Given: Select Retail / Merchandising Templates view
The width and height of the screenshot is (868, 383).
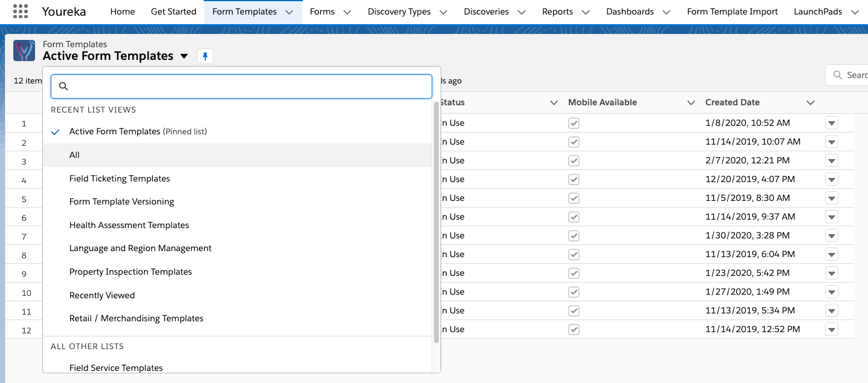Looking at the screenshot, I should [x=238, y=318].
